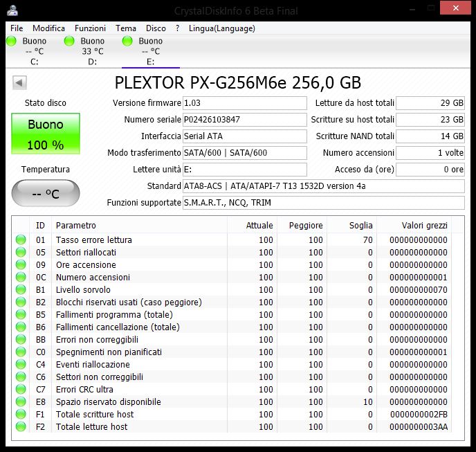Open the Lingua(Language) menu
The height and width of the screenshot is (452, 476).
point(222,28)
